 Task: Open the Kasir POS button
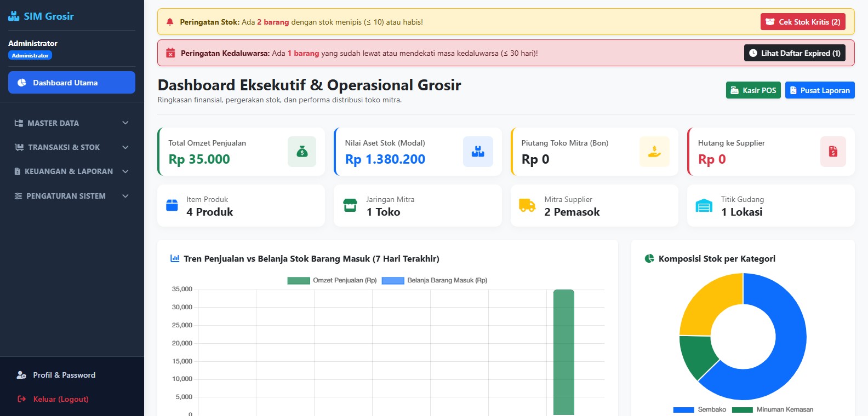click(753, 90)
